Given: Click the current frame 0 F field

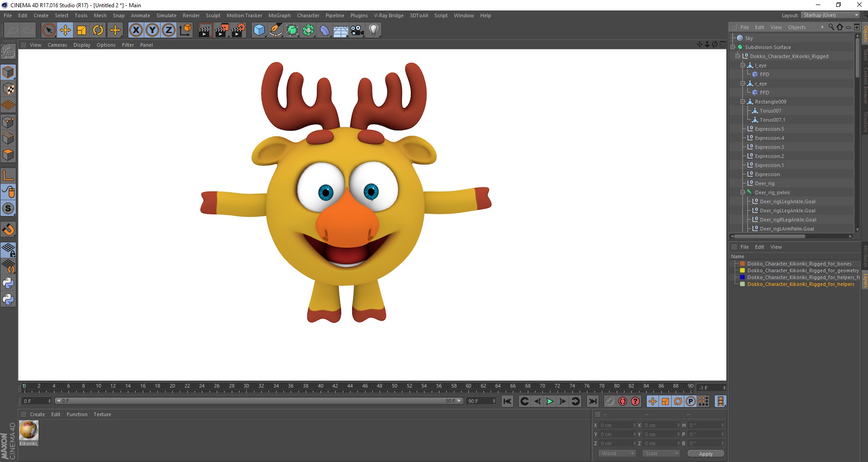Looking at the screenshot, I should tap(36, 401).
